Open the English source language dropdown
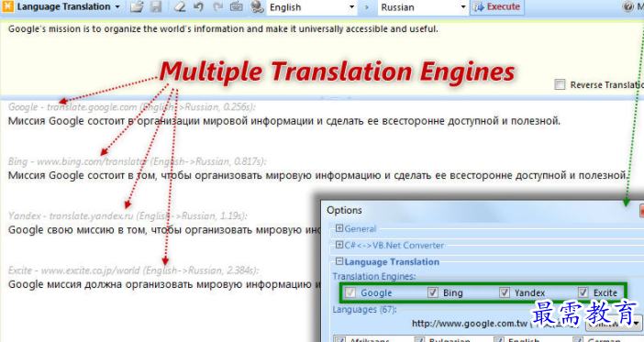This screenshot has width=644, height=342. [x=312, y=7]
